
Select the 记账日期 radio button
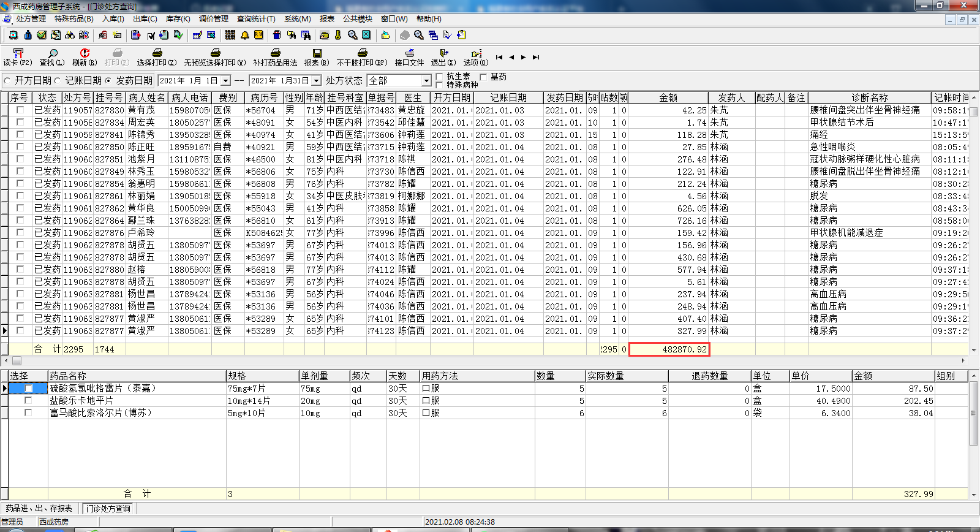point(58,81)
